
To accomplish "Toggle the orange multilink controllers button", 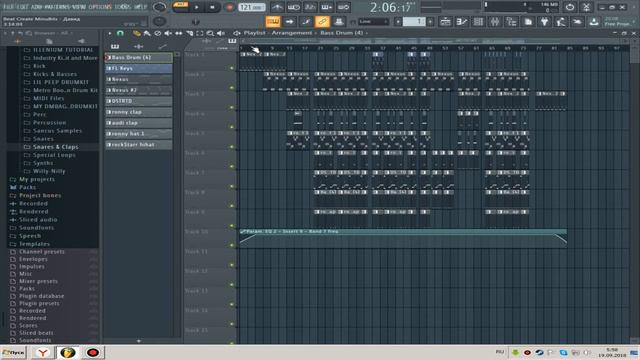I will [x=322, y=21].
